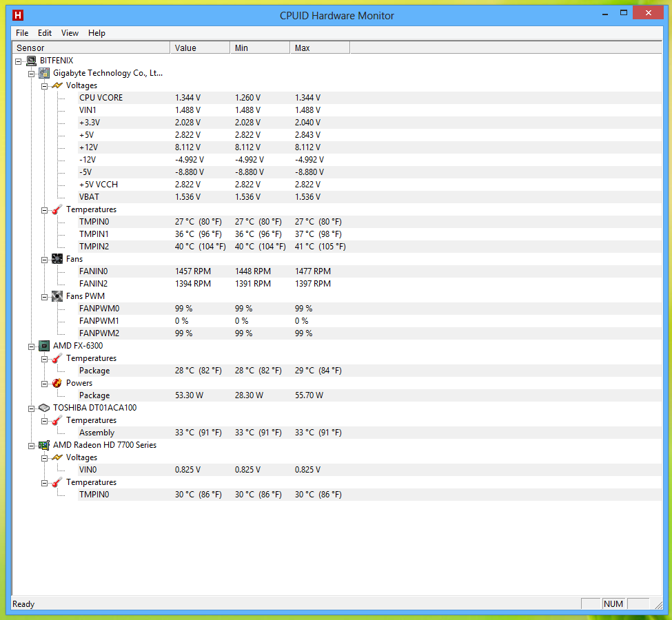Image resolution: width=672 pixels, height=620 pixels.
Task: Click the AMD Radeon graphics card icon
Action: [44, 445]
